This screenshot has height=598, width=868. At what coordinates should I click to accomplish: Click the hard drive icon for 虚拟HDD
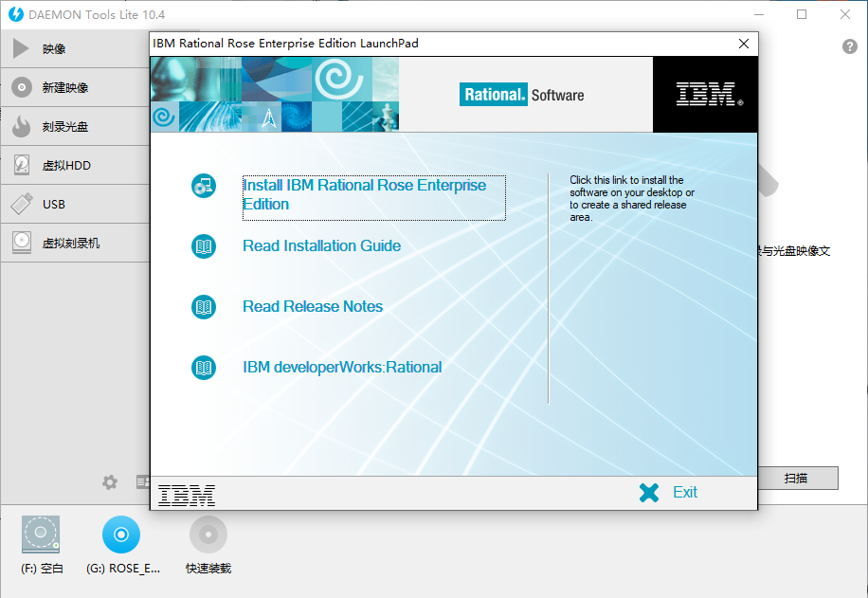click(x=22, y=165)
